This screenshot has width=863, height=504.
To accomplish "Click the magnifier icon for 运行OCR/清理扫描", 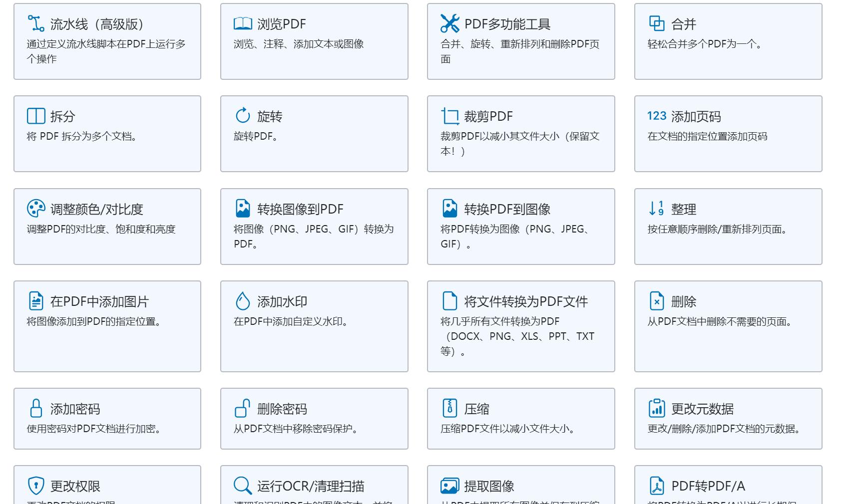I will pos(243,486).
